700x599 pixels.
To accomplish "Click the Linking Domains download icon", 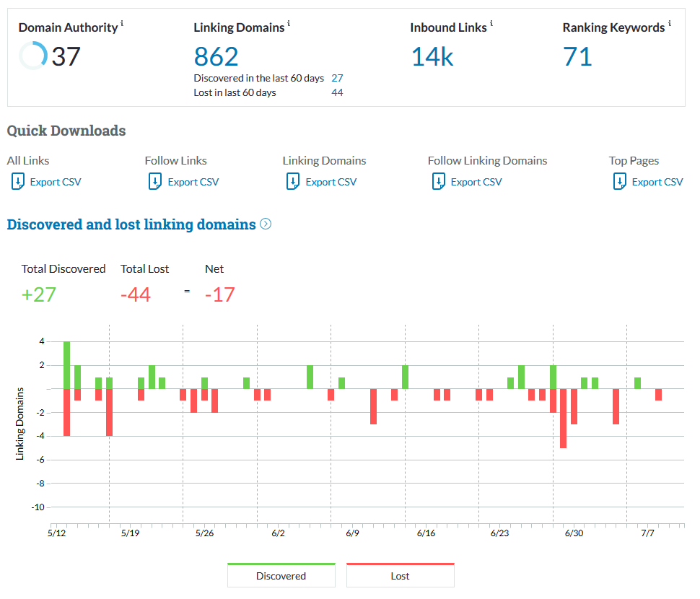I will click(293, 182).
